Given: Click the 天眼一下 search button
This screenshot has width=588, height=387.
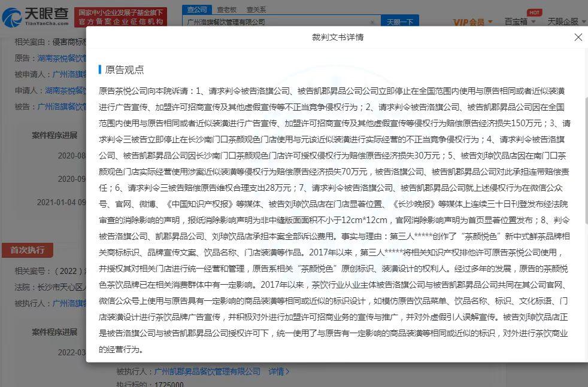Looking at the screenshot, I should 401,21.
